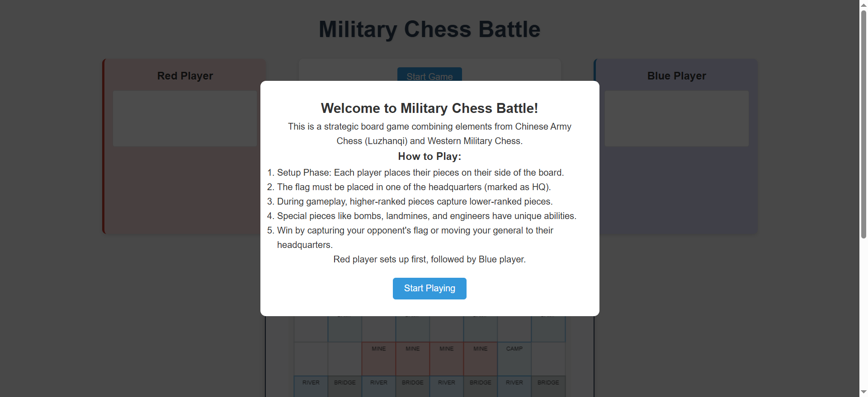This screenshot has height=397, width=868.
Task: Choose the rightmost RIVER cell
Action: click(514, 386)
